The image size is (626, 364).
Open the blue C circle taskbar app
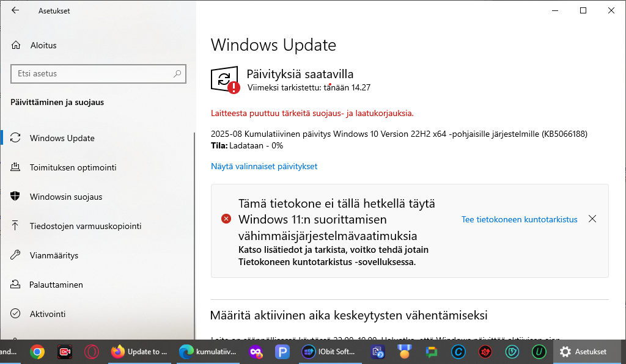[458, 352]
